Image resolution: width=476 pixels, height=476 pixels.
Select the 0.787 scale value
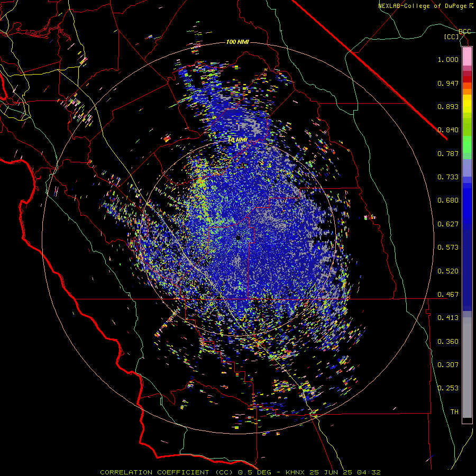(448, 153)
